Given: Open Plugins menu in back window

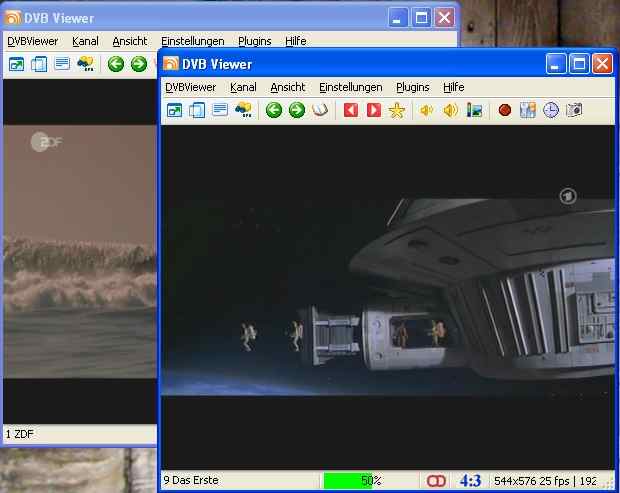Looking at the screenshot, I should [255, 41].
